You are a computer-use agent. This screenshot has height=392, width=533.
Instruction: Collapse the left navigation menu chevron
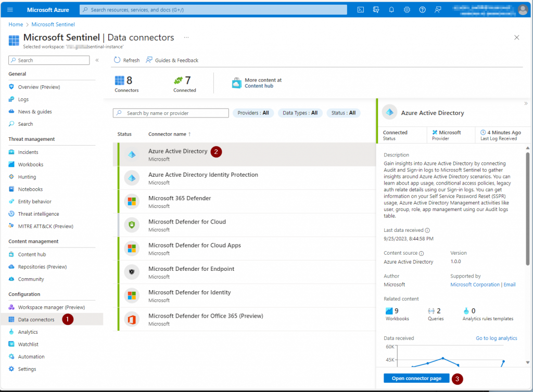97,60
